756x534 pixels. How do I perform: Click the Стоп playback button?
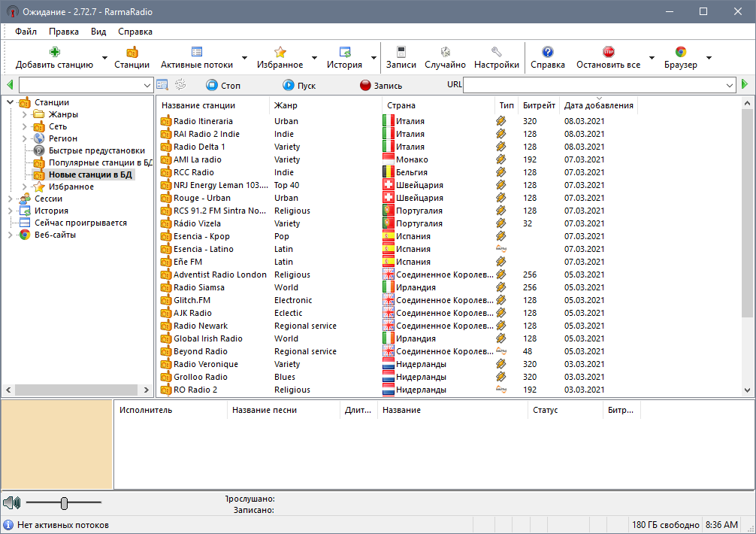[222, 86]
